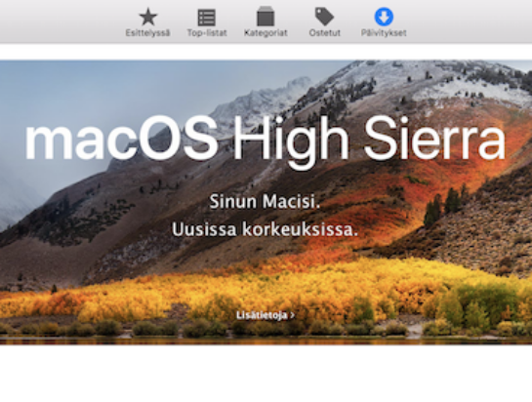Image resolution: width=532 pixels, height=402 pixels.
Task: Click the chevron after Lisätietoja
Action: coord(293,315)
